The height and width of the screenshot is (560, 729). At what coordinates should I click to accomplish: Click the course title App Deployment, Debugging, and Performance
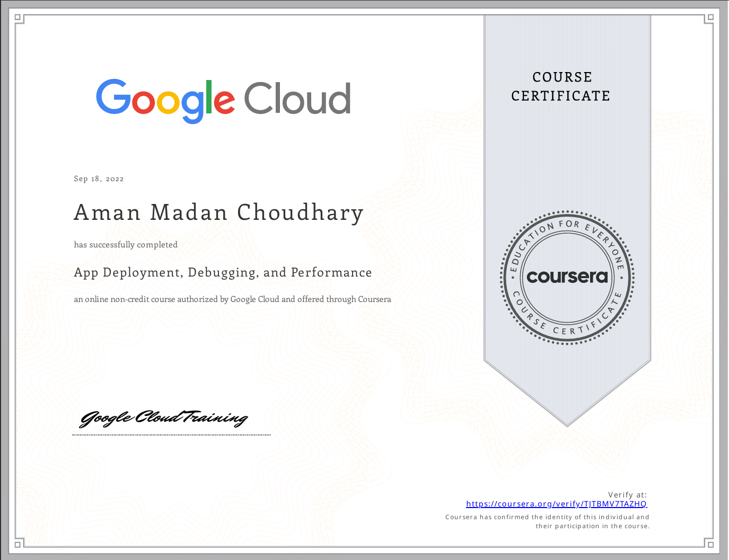[x=223, y=272]
